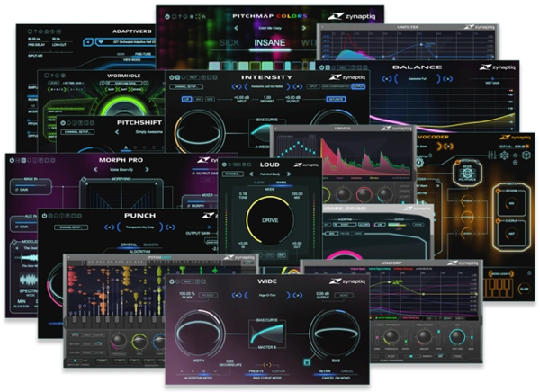This screenshot has width=540, height=392.
Task: Select CLEAN mode in LOUD
Action: (259, 182)
